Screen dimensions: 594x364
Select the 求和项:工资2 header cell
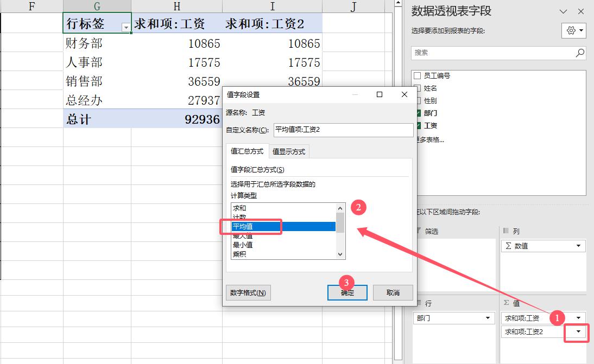click(x=272, y=23)
